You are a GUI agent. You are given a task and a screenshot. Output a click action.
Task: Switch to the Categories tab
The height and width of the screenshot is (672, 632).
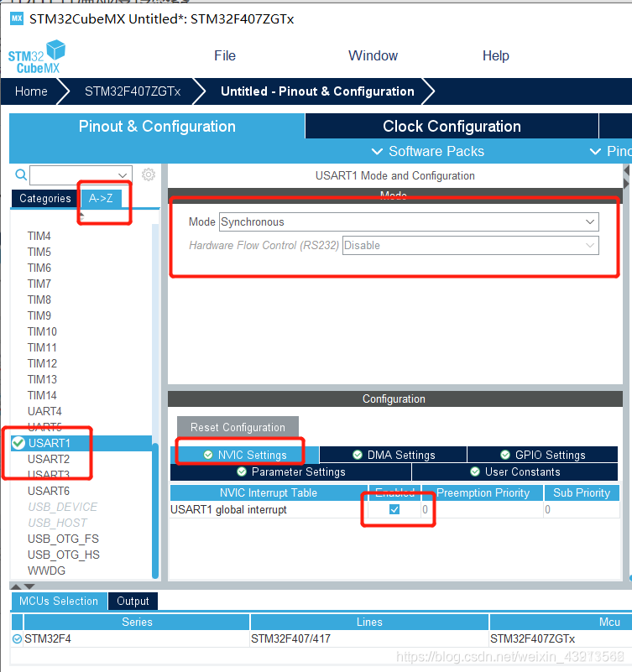tap(45, 199)
